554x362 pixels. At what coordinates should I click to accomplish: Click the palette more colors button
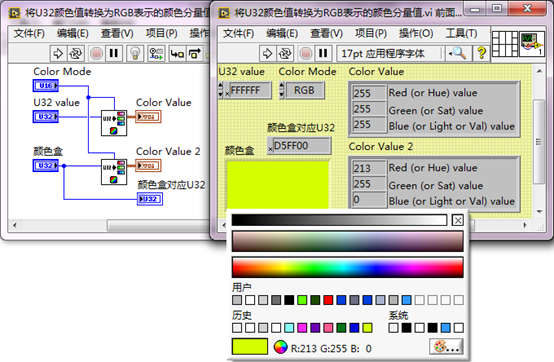point(446,346)
